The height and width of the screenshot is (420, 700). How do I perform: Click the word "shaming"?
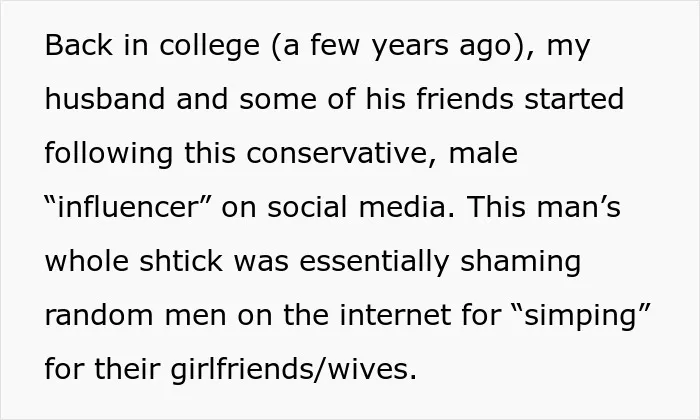pos(520,262)
